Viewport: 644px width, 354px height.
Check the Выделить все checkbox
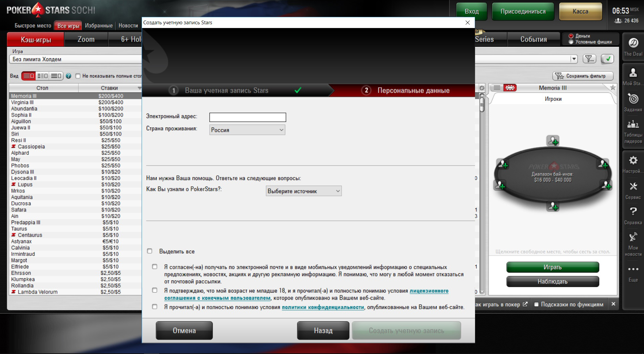pyautogui.click(x=150, y=251)
